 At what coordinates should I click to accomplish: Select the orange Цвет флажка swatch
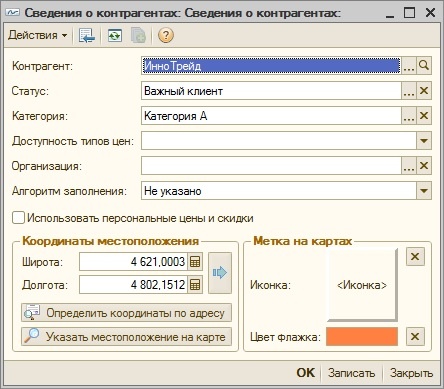tap(362, 336)
